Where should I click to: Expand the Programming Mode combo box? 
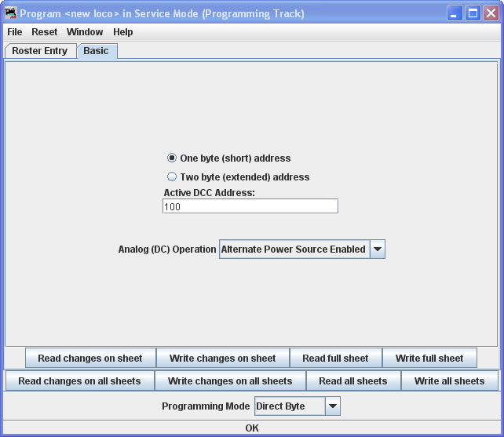[297, 406]
